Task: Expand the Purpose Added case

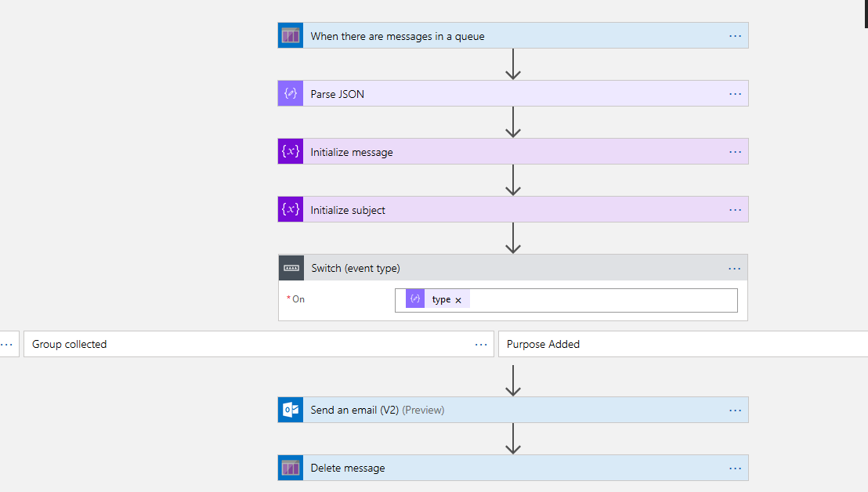Action: click(683, 344)
